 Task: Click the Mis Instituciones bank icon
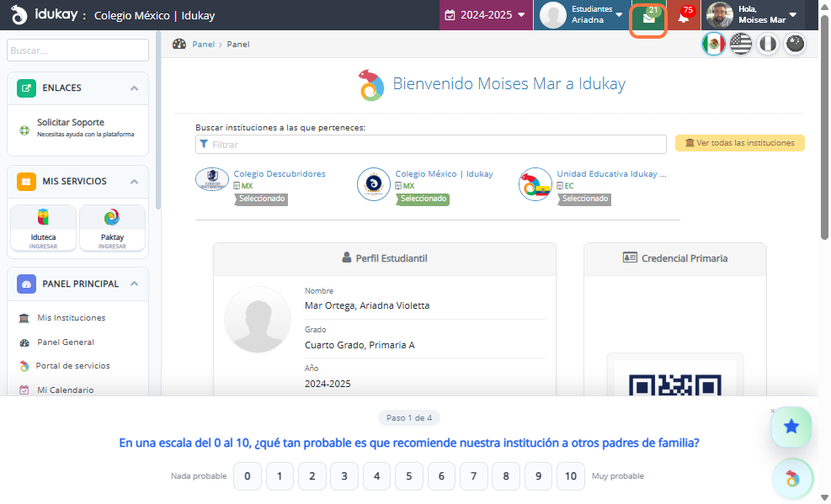point(24,318)
